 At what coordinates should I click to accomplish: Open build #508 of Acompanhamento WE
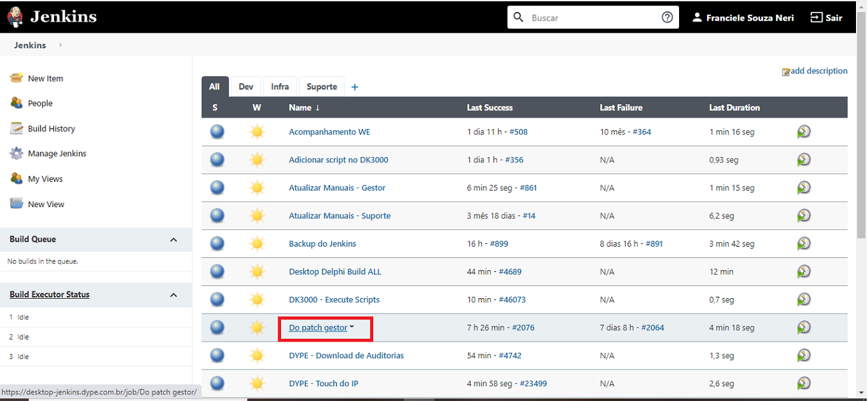pos(518,132)
